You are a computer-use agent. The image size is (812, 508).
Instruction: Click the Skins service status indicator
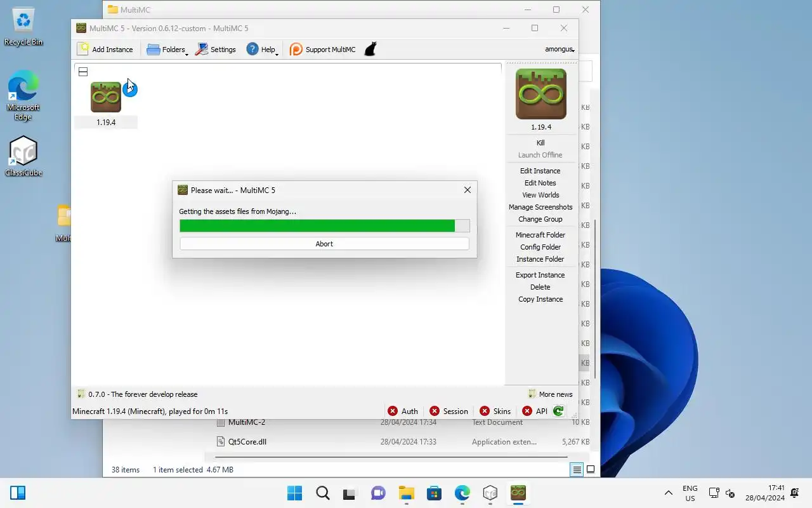pos(495,411)
